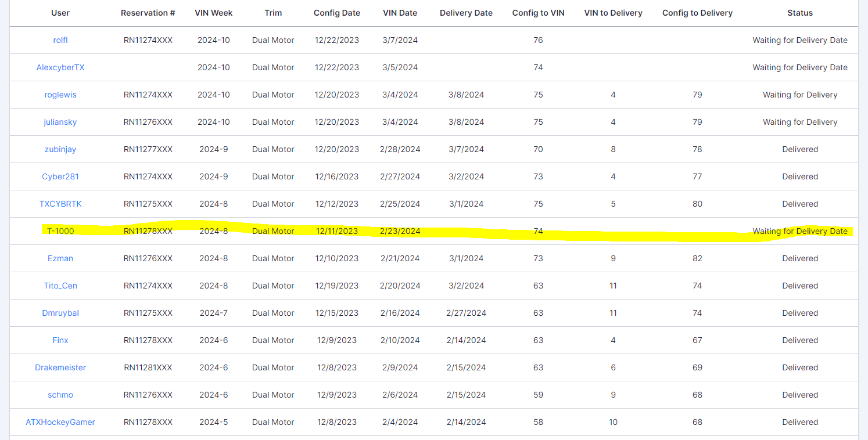868x440 pixels.
Task: Select juliansky's Config to Delivery value 79
Action: click(x=697, y=122)
